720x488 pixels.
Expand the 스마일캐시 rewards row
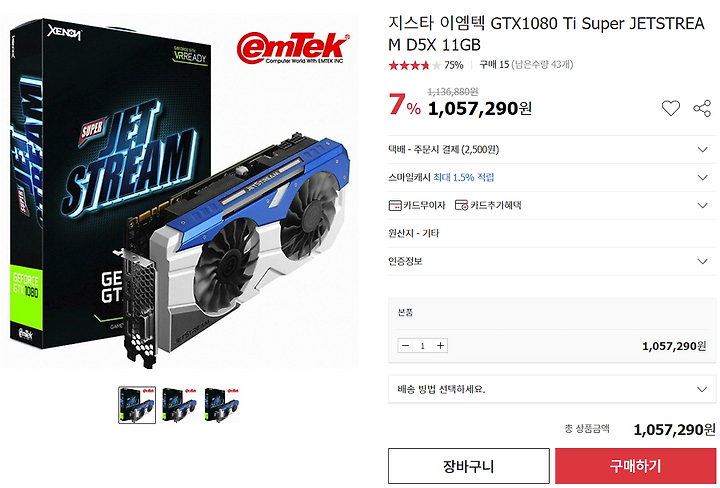552,178
